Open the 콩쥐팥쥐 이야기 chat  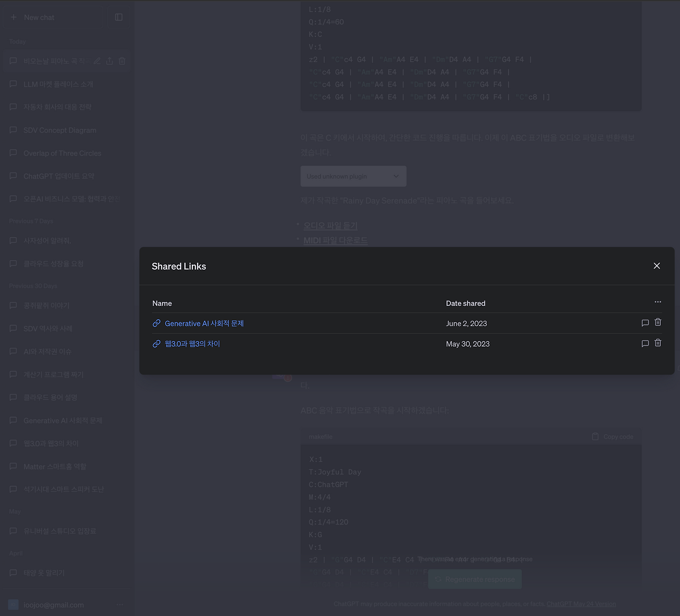[66, 305]
